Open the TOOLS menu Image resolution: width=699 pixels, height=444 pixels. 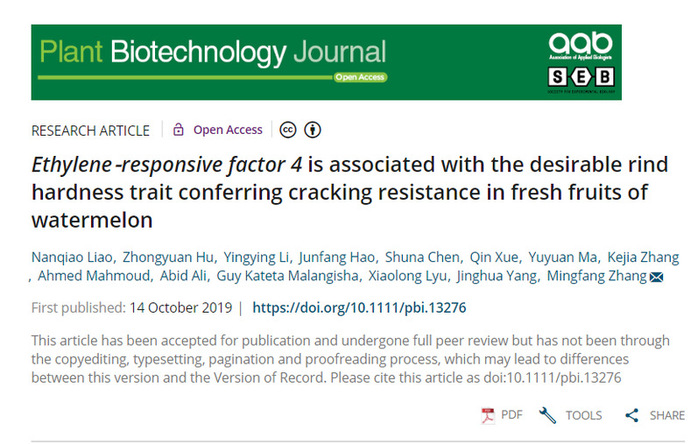(x=584, y=415)
